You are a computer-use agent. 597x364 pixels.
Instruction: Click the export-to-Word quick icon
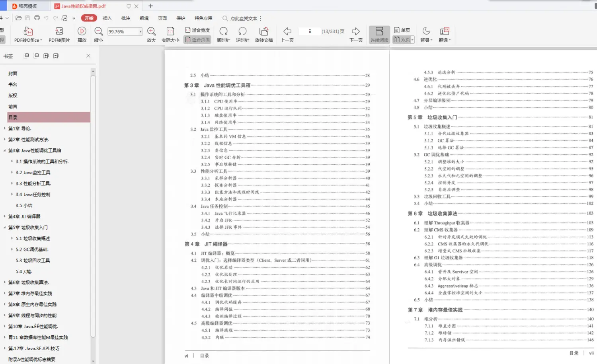click(x=64, y=18)
